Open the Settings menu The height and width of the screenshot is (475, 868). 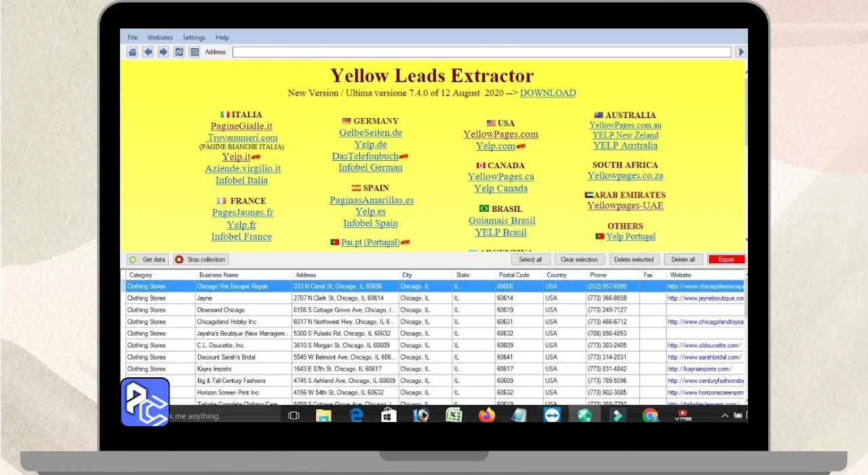[194, 37]
